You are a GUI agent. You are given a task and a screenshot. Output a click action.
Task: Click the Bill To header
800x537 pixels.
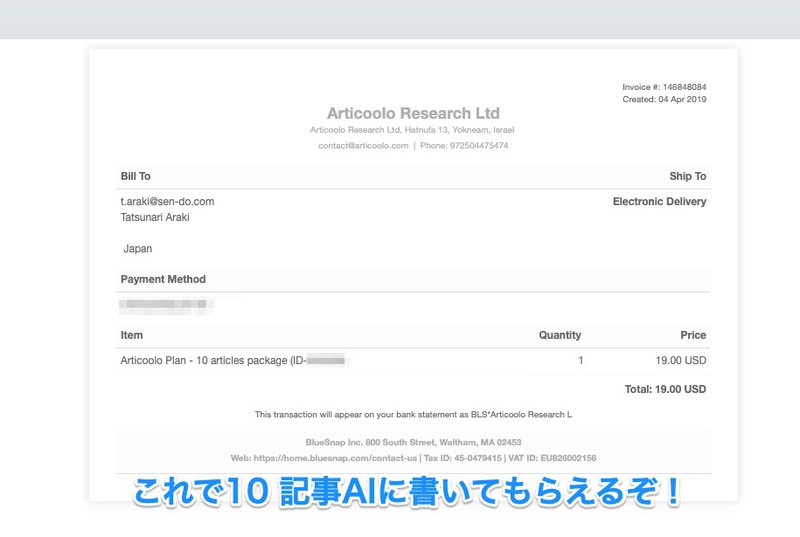click(135, 176)
